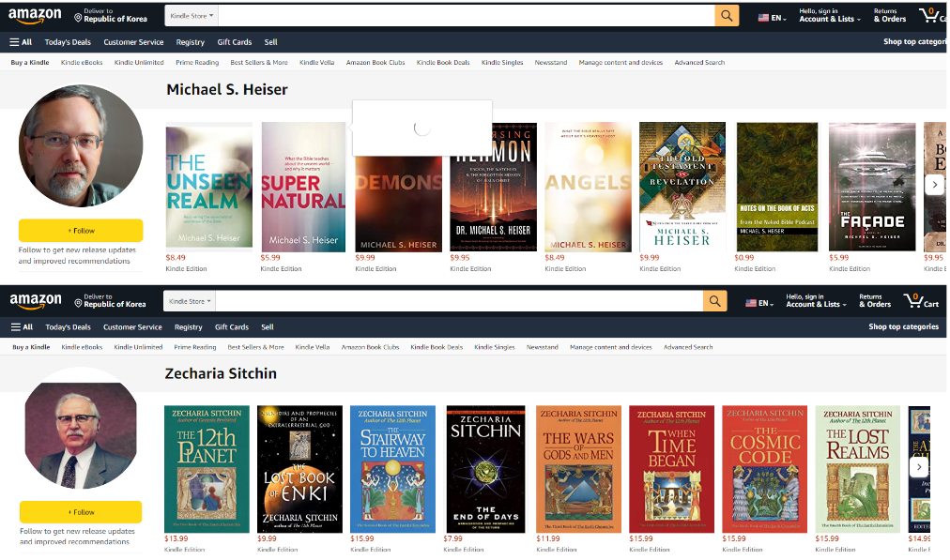This screenshot has width=950, height=560.
Task: Open Returns & Orders in the upper header
Action: tap(889, 15)
